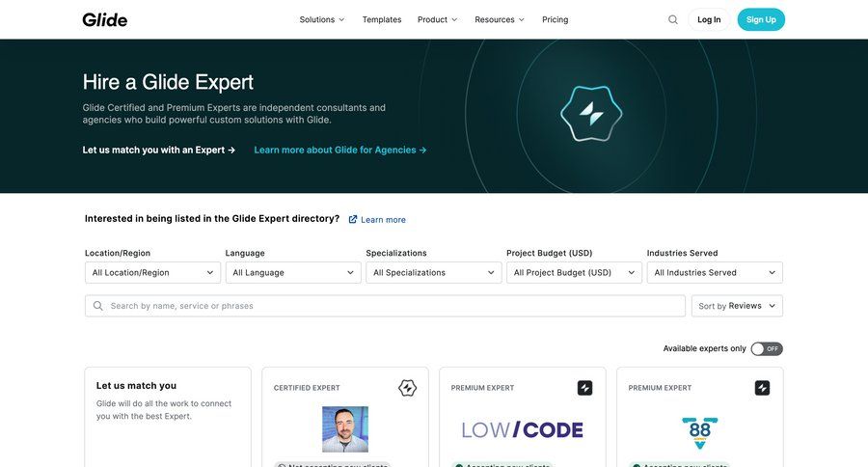The image size is (868, 467).
Task: Click the Glide logo
Action: point(104,20)
